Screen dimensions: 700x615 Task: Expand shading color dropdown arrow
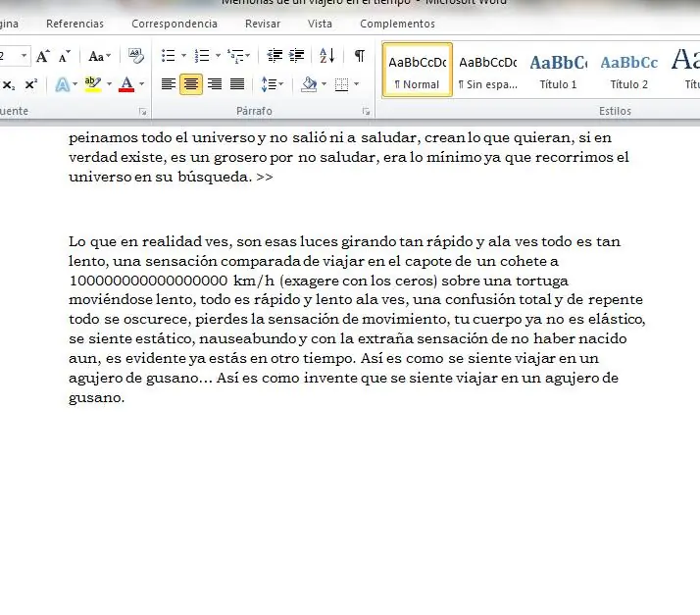tap(325, 84)
